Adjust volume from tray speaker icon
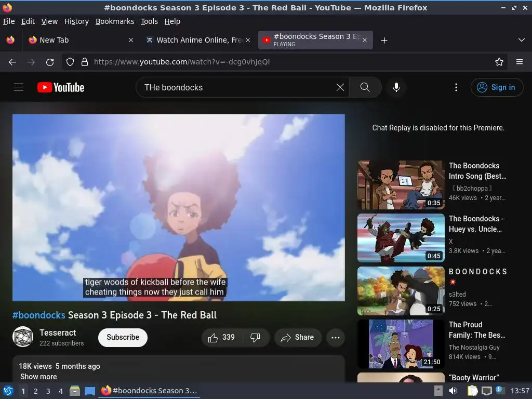 tap(453, 391)
